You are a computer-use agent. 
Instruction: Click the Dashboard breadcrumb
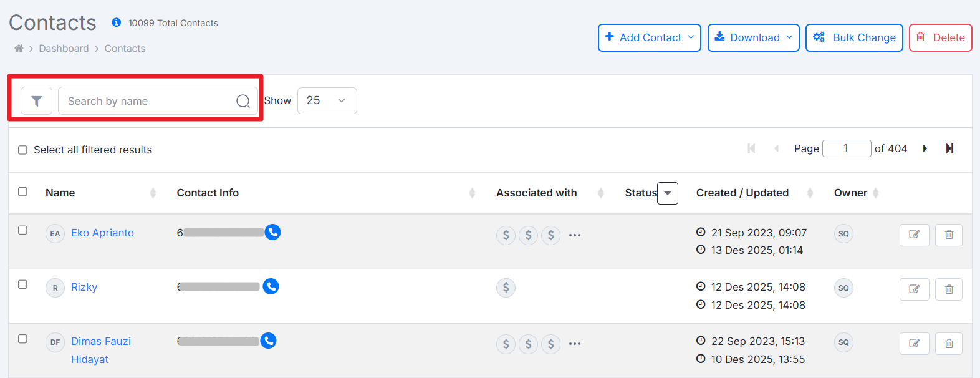pyautogui.click(x=64, y=49)
